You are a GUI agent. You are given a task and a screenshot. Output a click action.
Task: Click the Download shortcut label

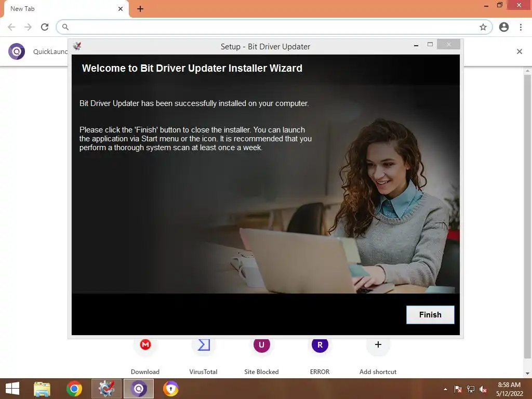145,372
